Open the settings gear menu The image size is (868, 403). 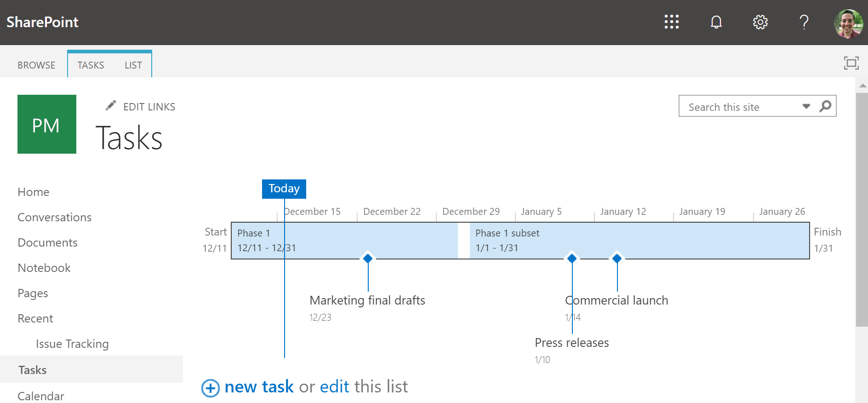760,22
